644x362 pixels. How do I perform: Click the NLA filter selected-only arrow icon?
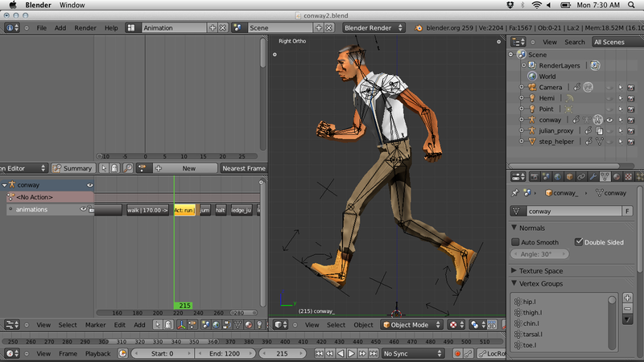[158, 325]
